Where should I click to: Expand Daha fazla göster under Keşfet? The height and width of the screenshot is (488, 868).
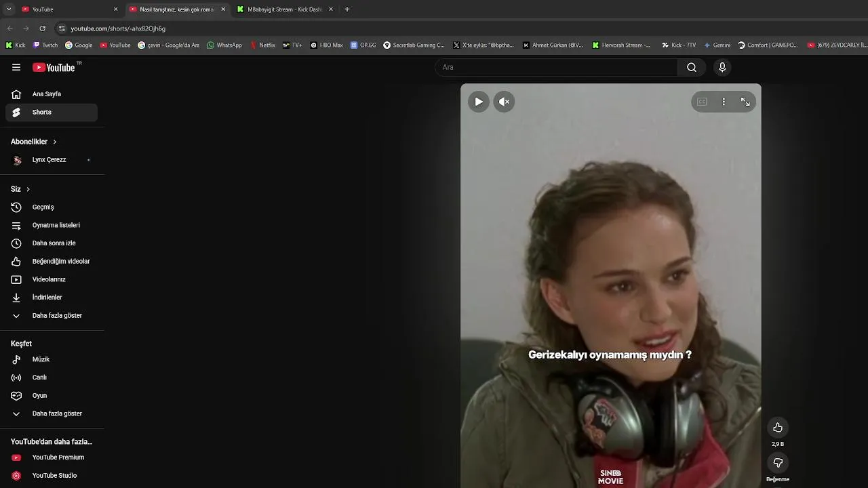pos(52,413)
